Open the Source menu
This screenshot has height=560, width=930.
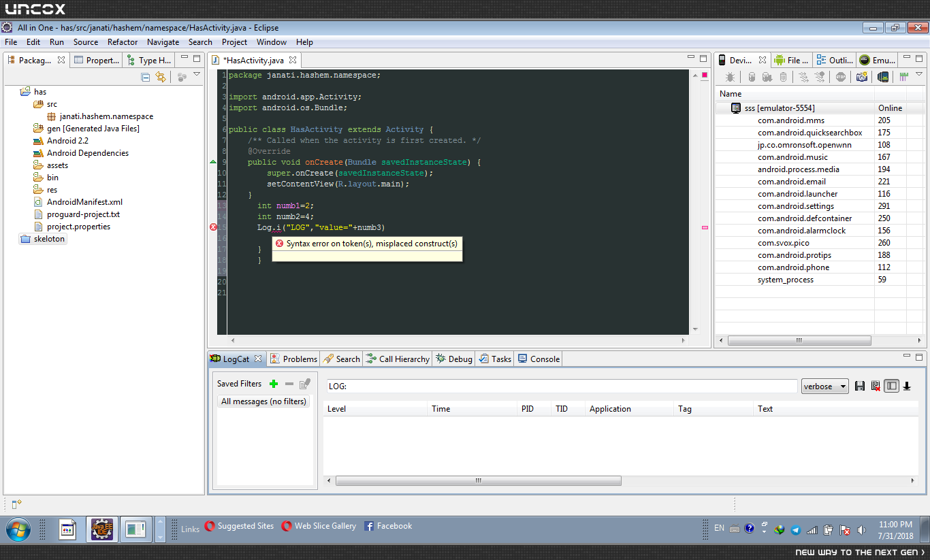[x=86, y=42]
